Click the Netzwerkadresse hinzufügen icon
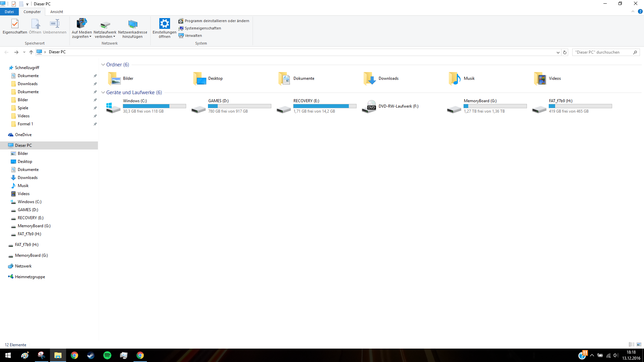Screen dimensions: 644x362 [x=132, y=24]
